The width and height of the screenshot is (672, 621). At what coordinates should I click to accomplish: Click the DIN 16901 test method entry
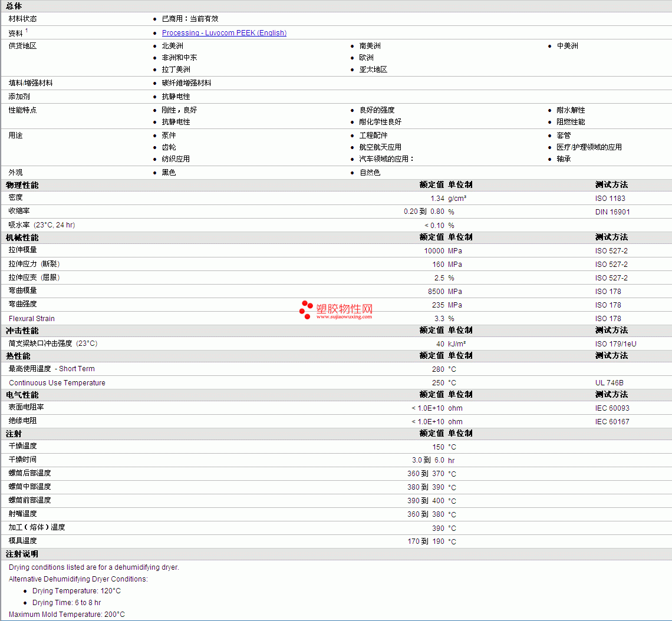pyautogui.click(x=612, y=212)
